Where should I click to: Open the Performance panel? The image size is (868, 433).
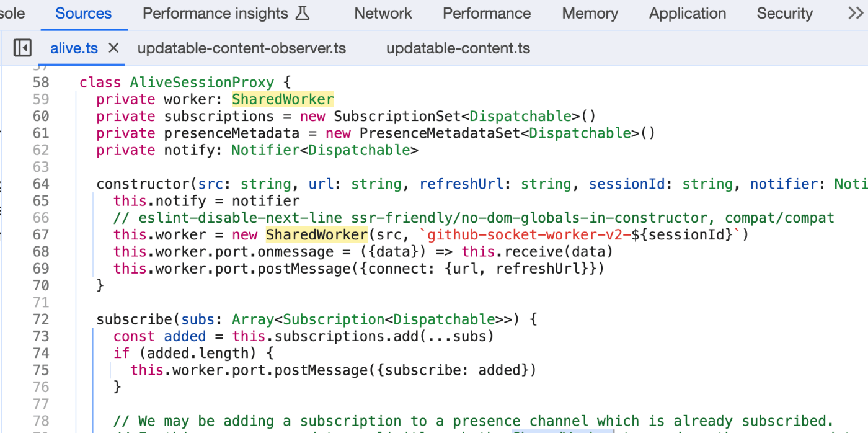(486, 13)
